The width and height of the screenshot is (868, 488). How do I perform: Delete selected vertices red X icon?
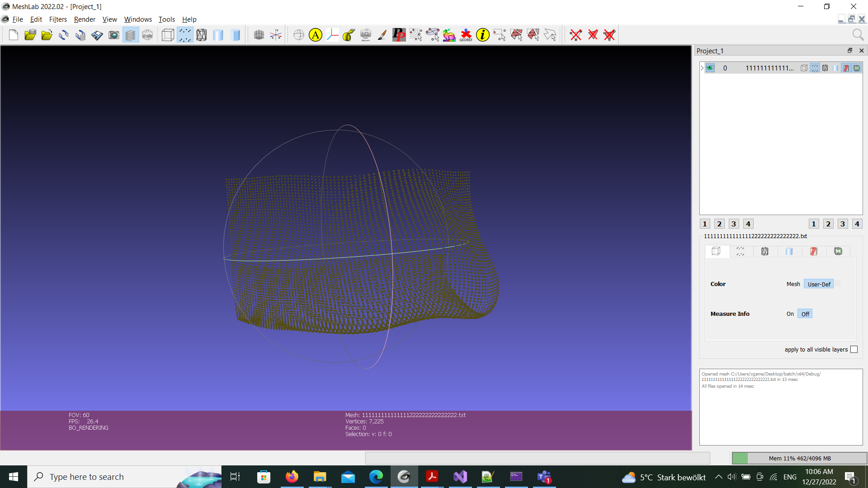pos(576,35)
